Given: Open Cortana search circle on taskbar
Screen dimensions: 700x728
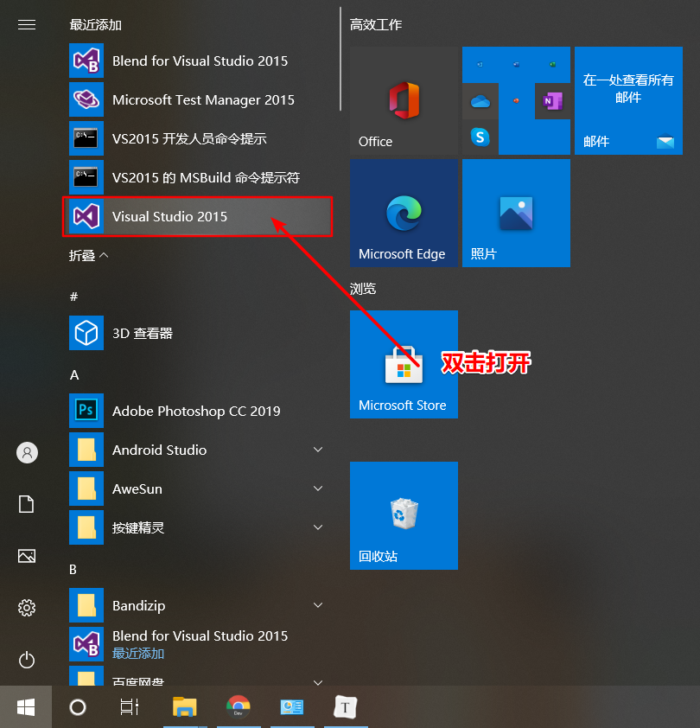Looking at the screenshot, I should 78,707.
